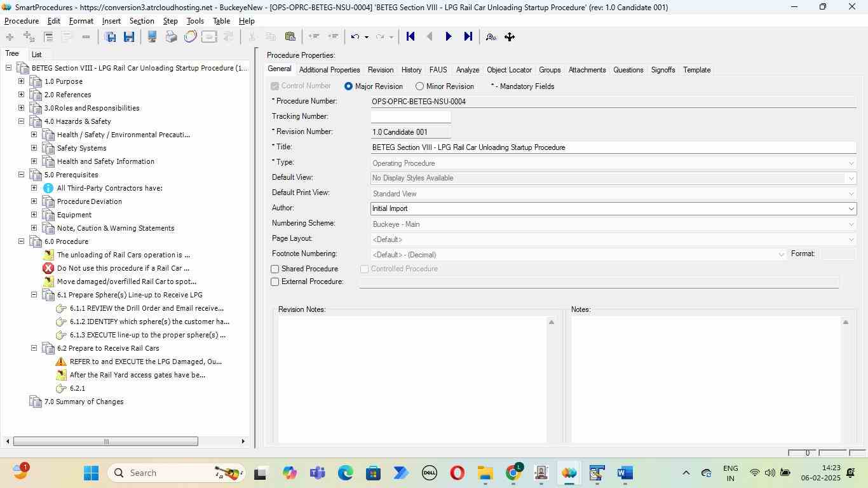868x488 pixels.
Task: Select the Procedure Deviation tree item
Action: (x=90, y=201)
